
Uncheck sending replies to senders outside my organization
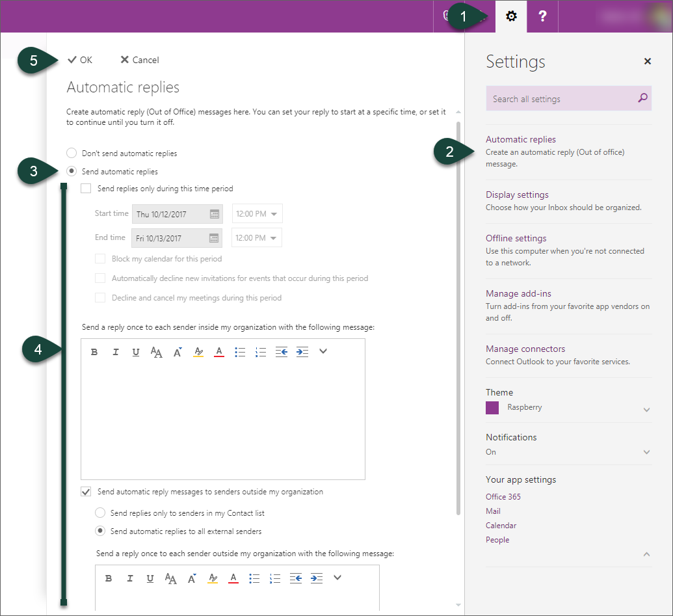(86, 492)
